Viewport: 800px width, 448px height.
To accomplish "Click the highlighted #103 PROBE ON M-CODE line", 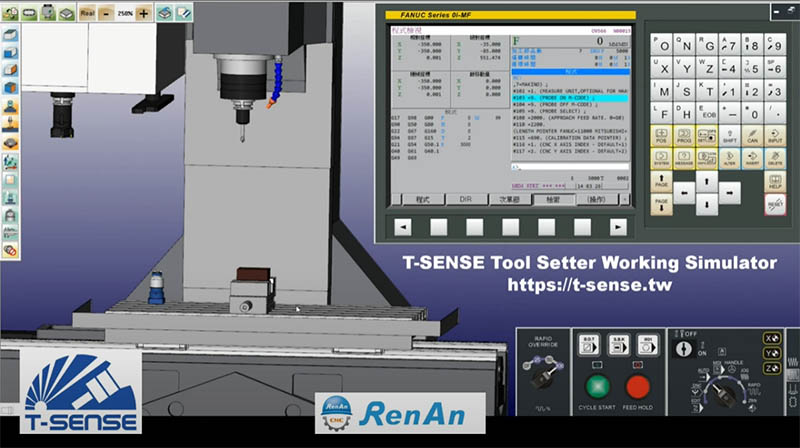I will [x=570, y=98].
